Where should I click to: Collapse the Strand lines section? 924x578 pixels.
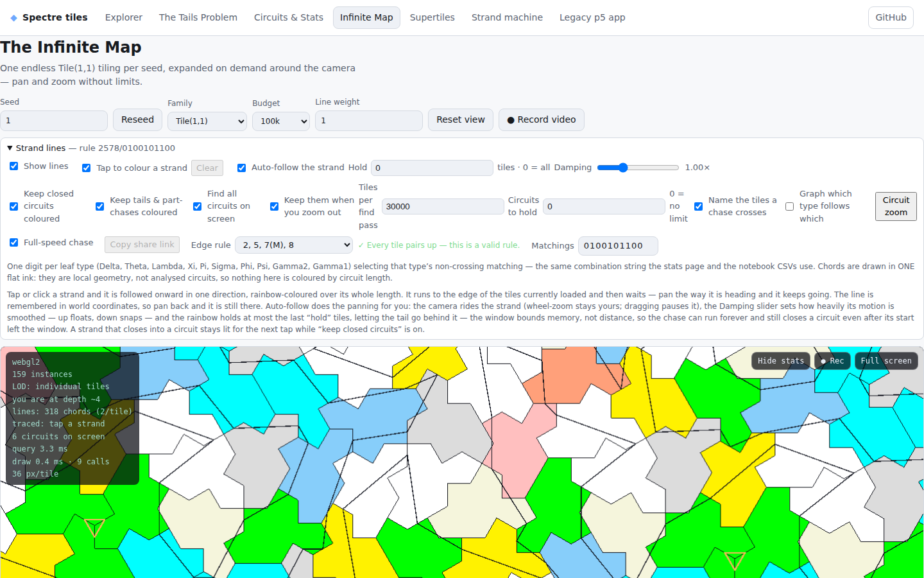point(91,148)
